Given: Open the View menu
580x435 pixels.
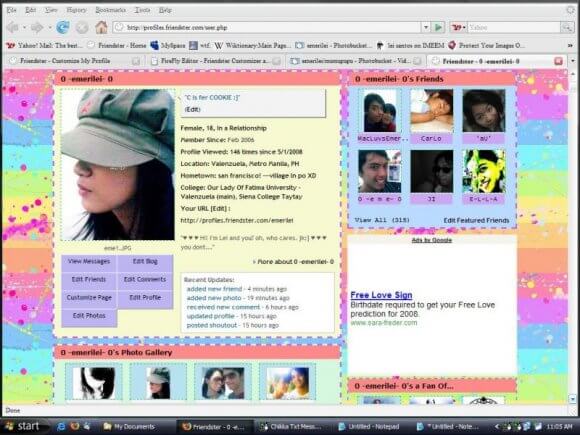Looking at the screenshot, I should (51, 10).
